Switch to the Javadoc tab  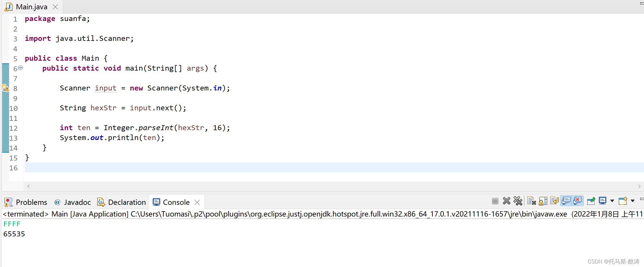pyautogui.click(x=72, y=202)
